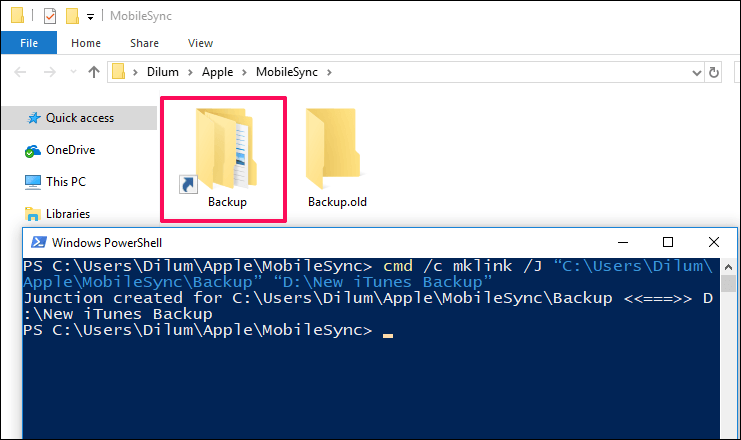Select the Backup.old folder
741x440 pixels.
336,158
